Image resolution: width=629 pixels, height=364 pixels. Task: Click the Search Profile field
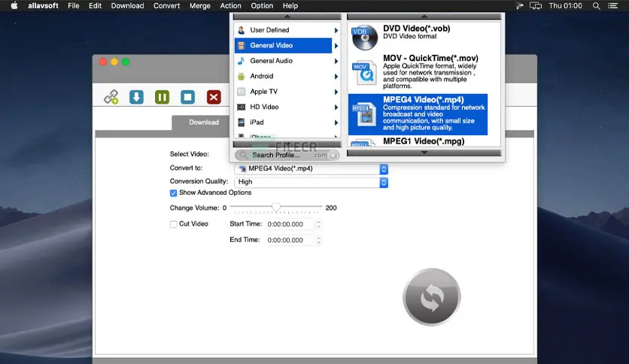287,155
